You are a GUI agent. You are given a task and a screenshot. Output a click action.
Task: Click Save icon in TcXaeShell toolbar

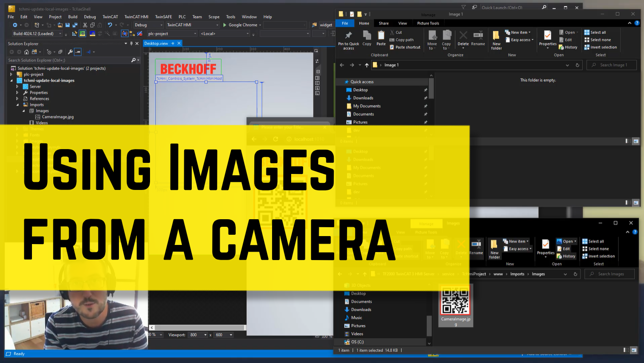(x=67, y=25)
